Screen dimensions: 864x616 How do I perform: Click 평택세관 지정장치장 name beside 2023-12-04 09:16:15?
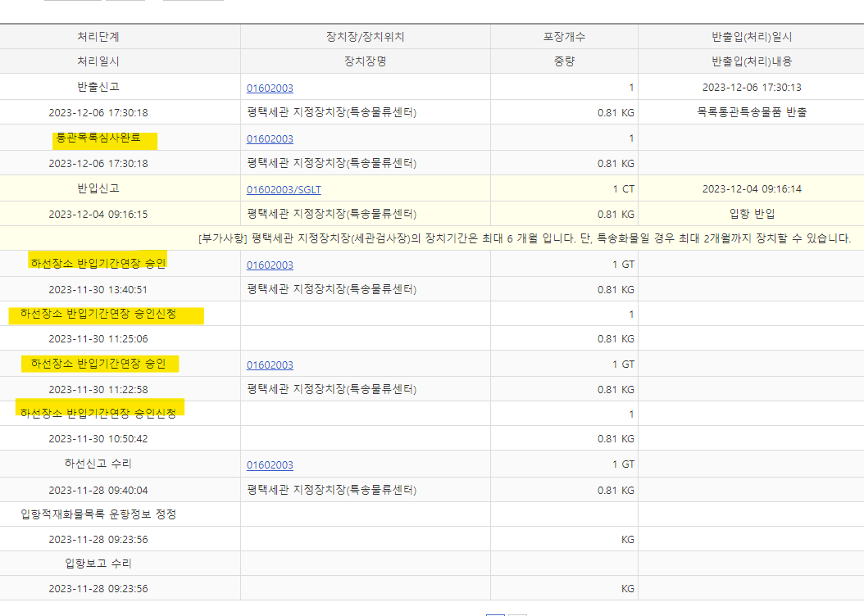point(331,214)
